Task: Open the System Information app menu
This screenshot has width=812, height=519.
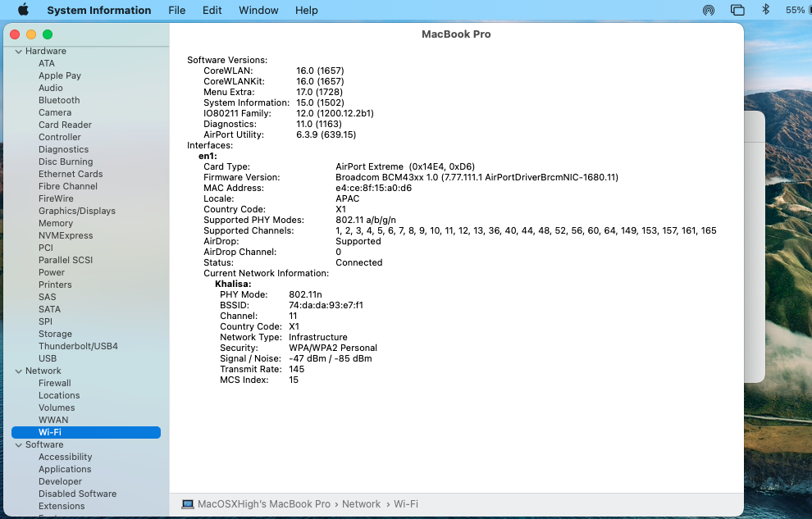Action: [x=99, y=11]
